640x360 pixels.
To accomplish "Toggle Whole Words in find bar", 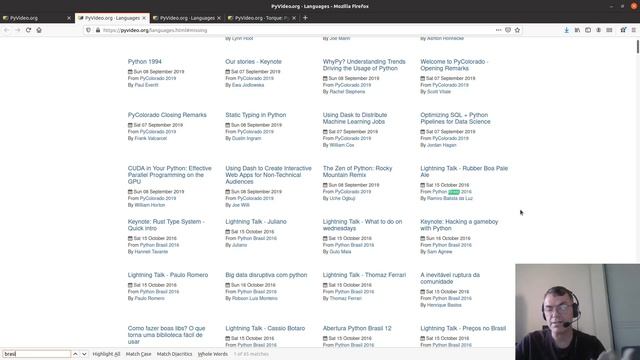I will click(x=213, y=354).
